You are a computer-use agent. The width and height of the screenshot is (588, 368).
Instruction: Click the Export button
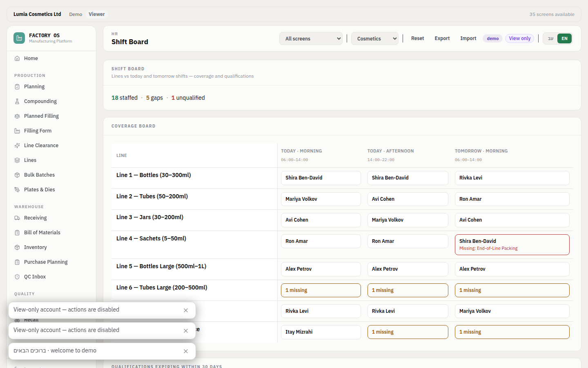pos(442,38)
